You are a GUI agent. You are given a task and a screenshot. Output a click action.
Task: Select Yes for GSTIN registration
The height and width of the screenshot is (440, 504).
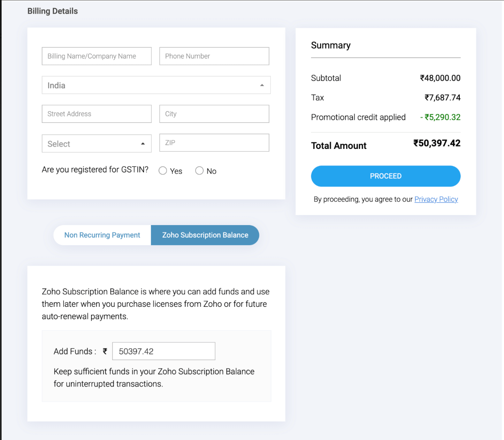163,171
